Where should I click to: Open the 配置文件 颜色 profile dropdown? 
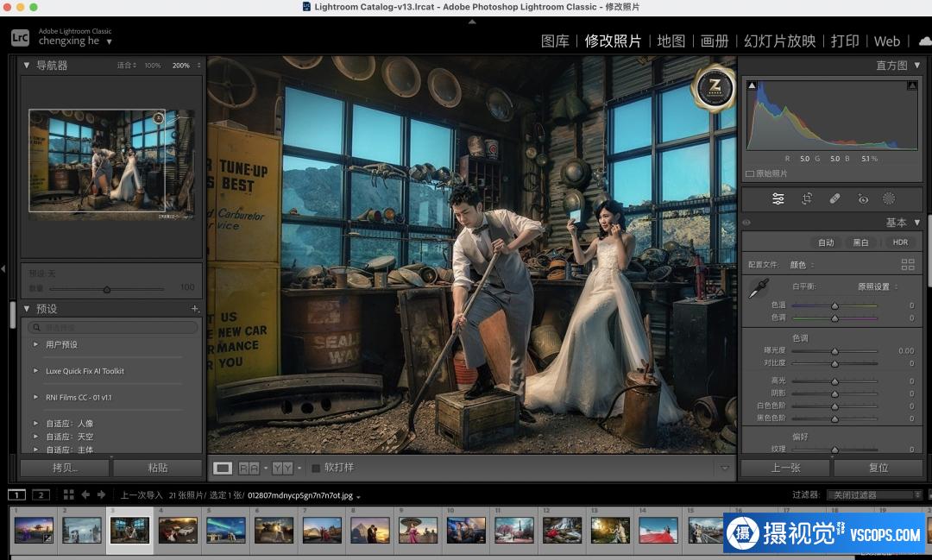(x=802, y=265)
